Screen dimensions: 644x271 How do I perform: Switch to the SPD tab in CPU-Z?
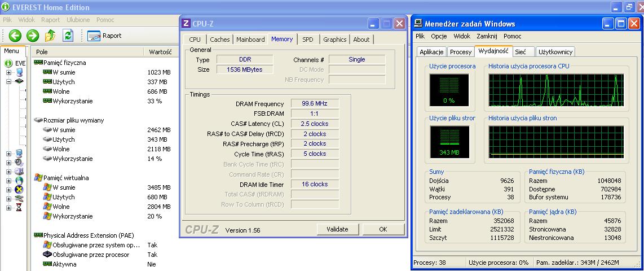pos(308,40)
